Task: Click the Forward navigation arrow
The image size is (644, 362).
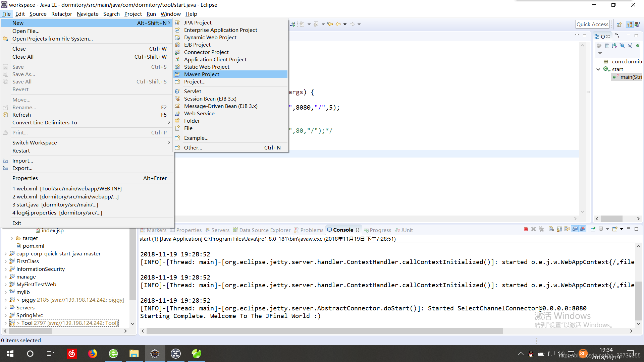Action: (352, 24)
